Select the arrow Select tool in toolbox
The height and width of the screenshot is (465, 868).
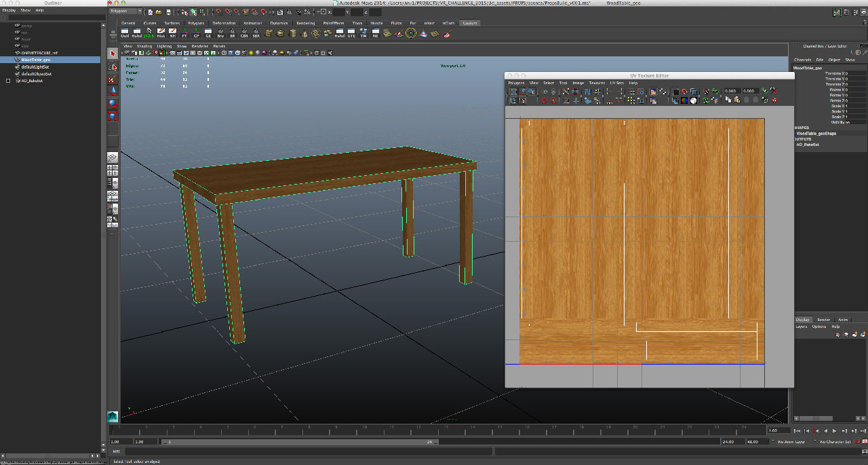(113, 53)
